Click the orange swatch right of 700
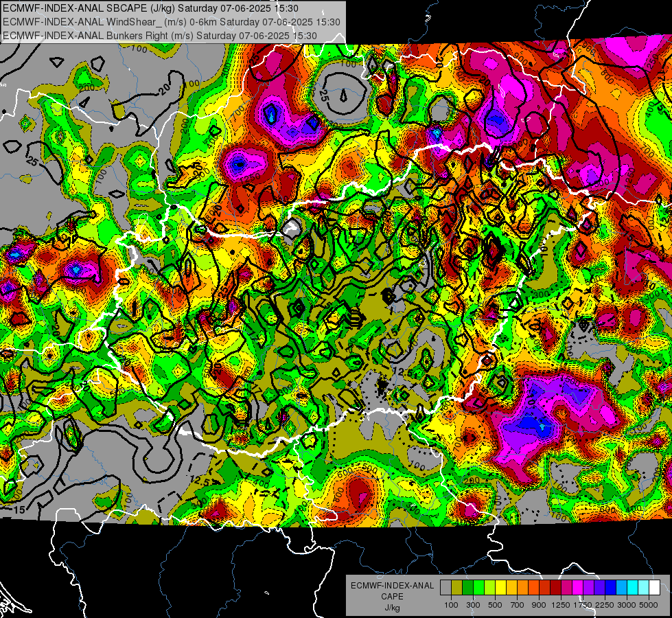This screenshot has width=672, height=618. (x=522, y=588)
